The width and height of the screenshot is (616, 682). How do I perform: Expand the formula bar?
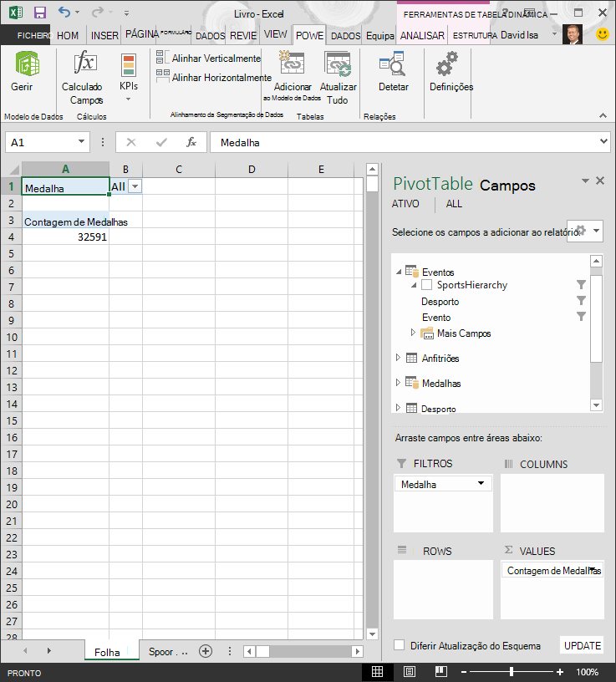click(x=603, y=141)
